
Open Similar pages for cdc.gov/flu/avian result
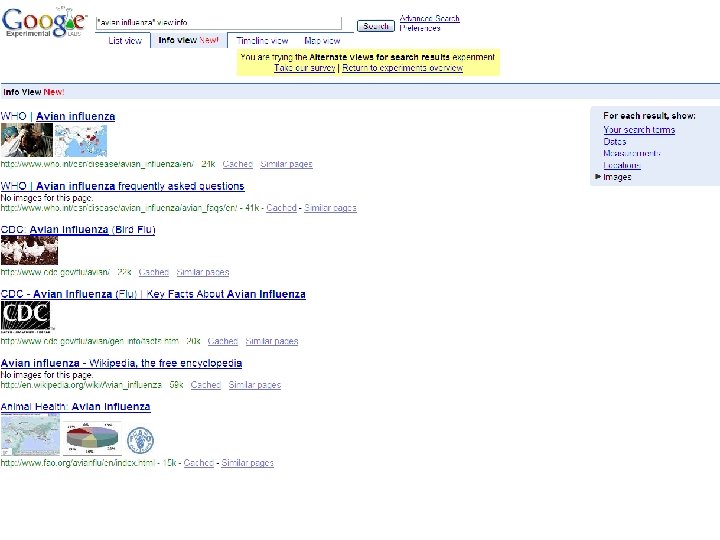[x=202, y=272]
